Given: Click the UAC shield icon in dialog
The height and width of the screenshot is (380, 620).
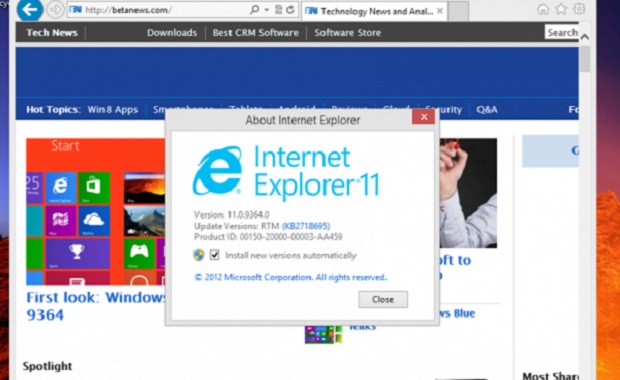Looking at the screenshot, I should (199, 255).
